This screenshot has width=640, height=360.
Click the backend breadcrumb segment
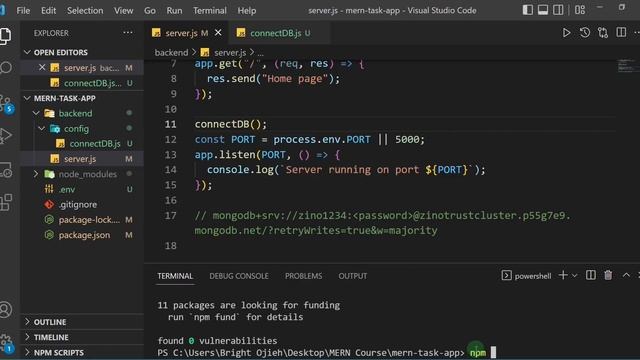point(171,52)
